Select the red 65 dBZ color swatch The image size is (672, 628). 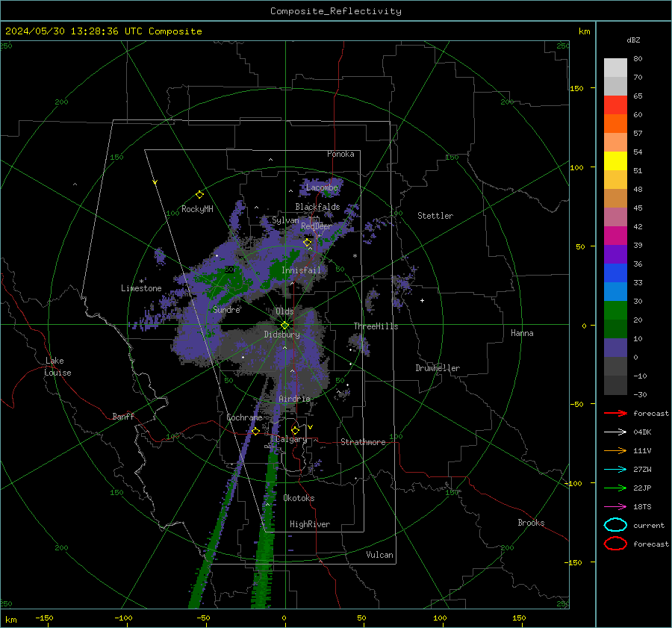click(615, 105)
